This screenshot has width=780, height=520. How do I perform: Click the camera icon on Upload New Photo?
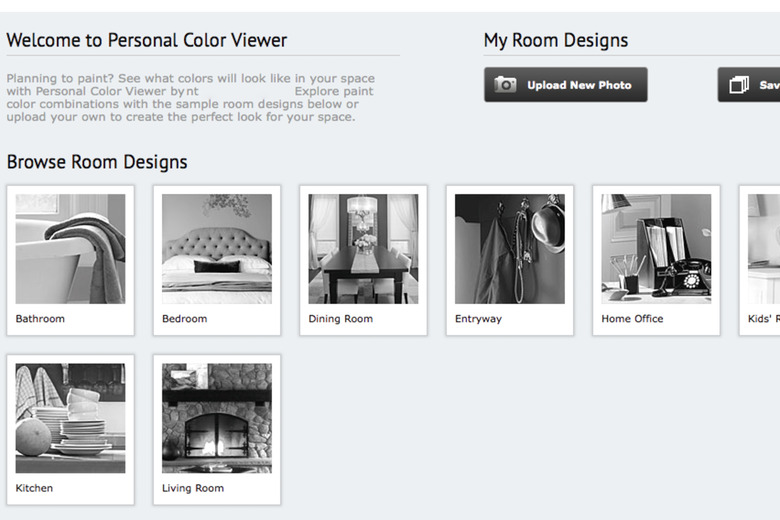point(506,85)
